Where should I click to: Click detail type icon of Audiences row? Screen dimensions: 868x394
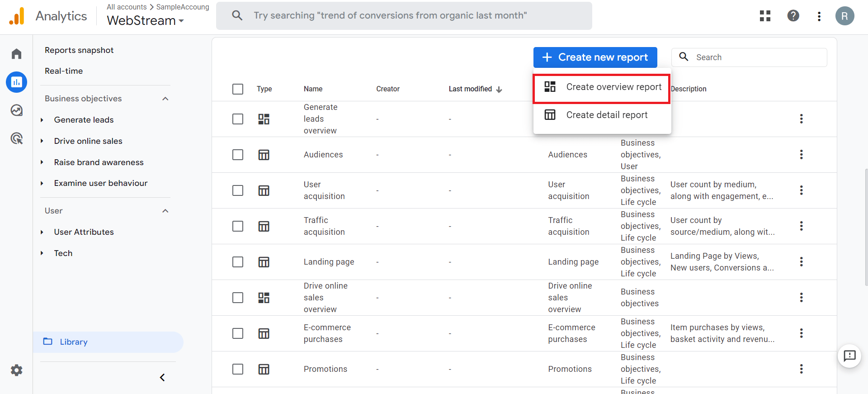tap(264, 155)
